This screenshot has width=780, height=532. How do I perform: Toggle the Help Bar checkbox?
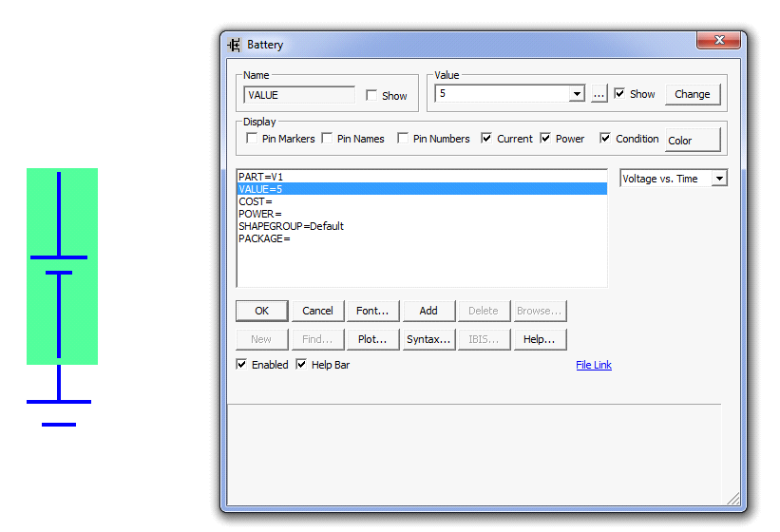tap(301, 365)
